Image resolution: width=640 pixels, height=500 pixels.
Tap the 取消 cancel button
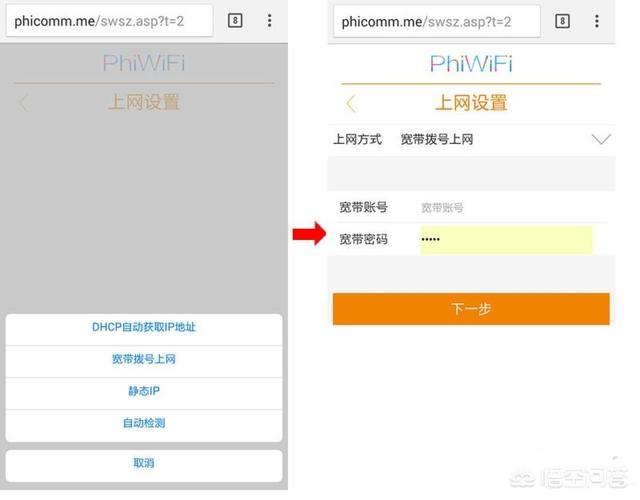(x=144, y=464)
